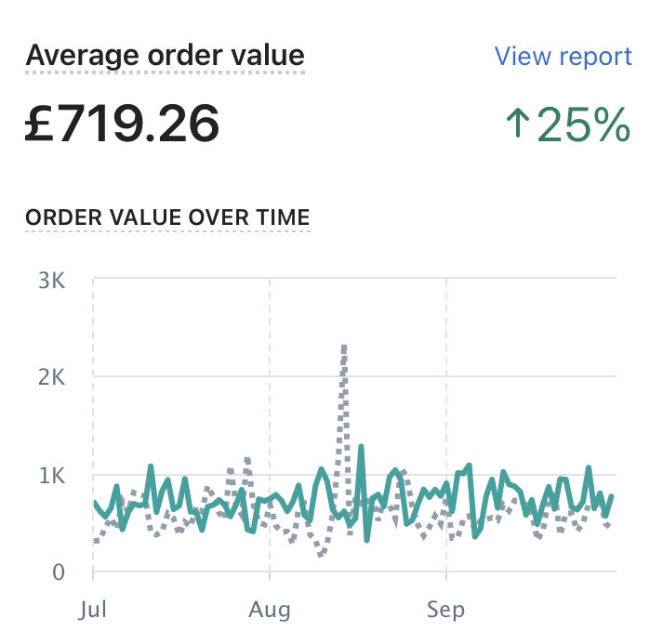Click the dotted line's lowest dip in August

coord(321,556)
